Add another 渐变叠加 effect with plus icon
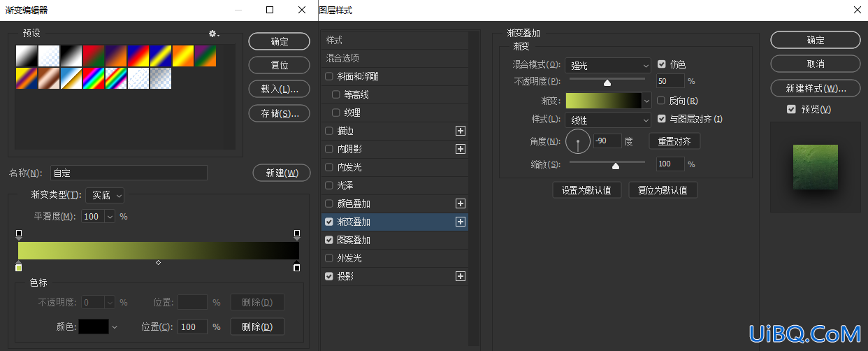Screen dimensions: 868x351 point(461,222)
